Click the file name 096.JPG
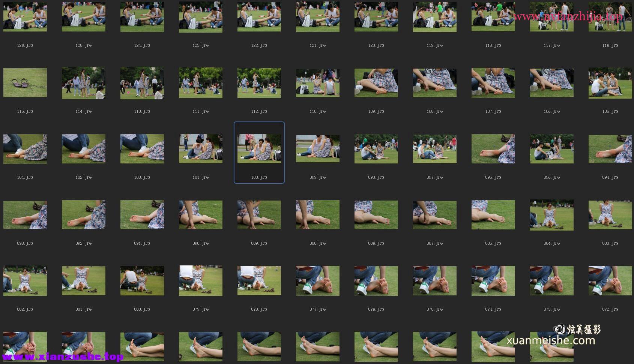634x364 pixels. 552,177
